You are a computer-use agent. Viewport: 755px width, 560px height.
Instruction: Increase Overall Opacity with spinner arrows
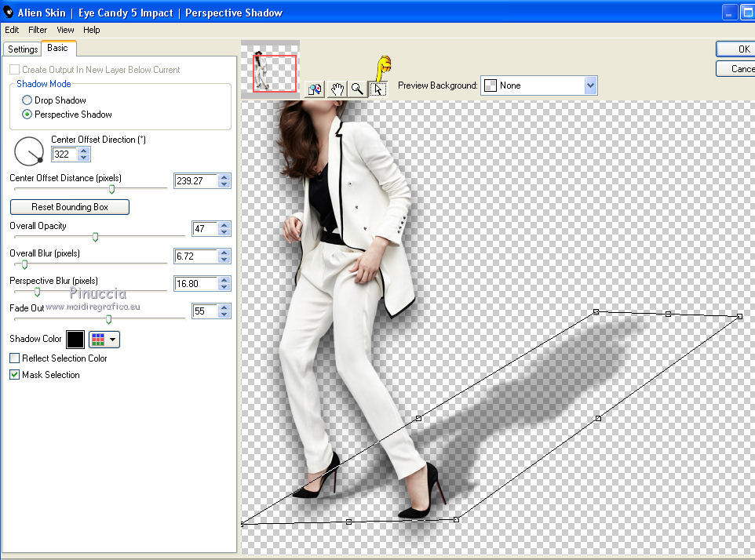coord(224,226)
